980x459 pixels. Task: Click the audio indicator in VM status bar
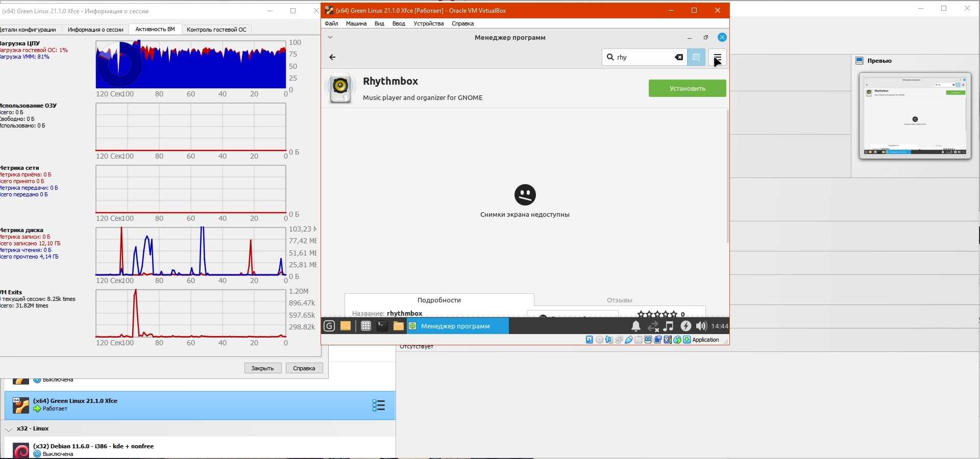pos(609,340)
